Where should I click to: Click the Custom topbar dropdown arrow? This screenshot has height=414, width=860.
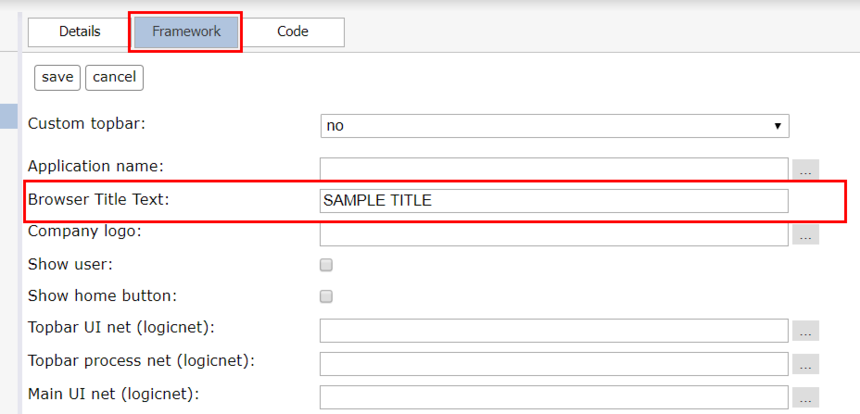coord(777,126)
